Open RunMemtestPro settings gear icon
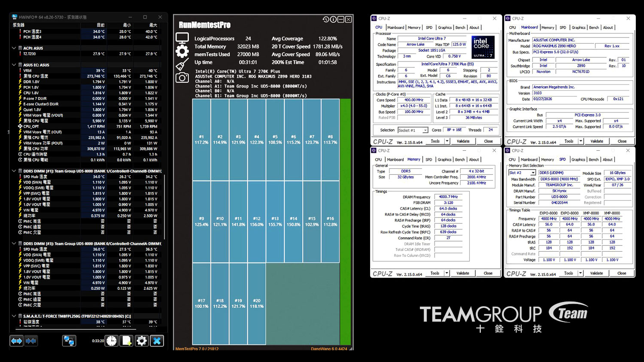644x362 pixels. point(182,52)
